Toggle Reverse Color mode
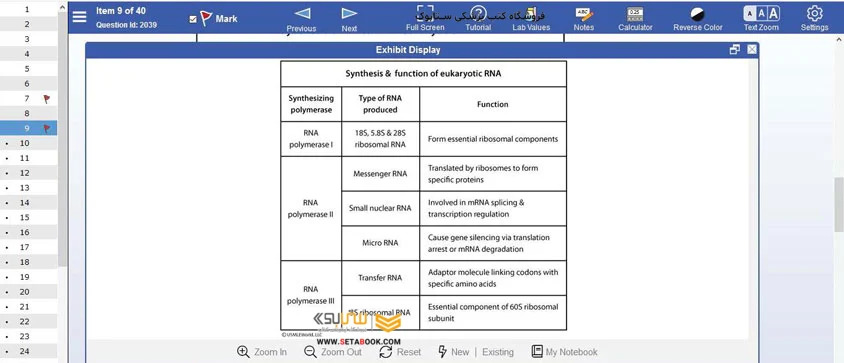844x363 pixels. pos(698,19)
